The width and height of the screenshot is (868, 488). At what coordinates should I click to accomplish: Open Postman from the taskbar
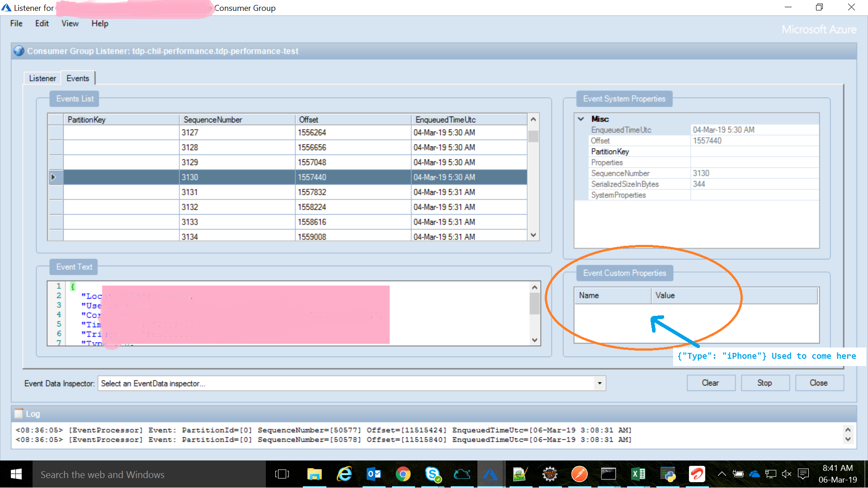tap(579, 474)
